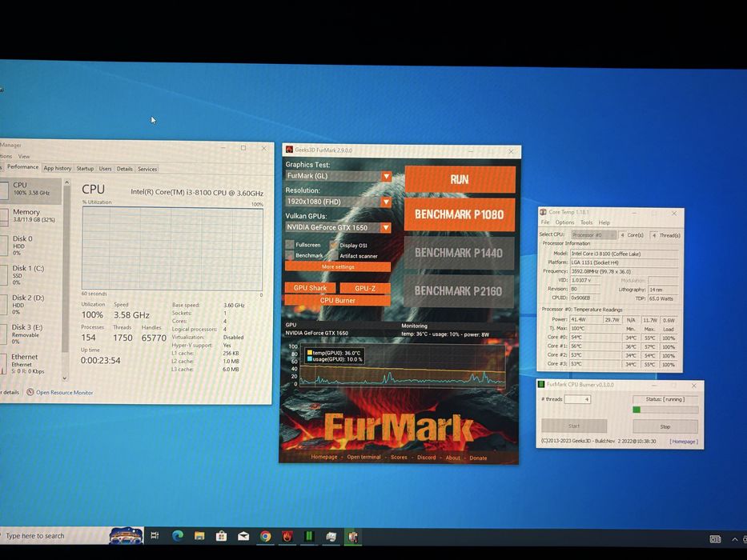
Task: Open the Startup tab
Action: [85, 169]
